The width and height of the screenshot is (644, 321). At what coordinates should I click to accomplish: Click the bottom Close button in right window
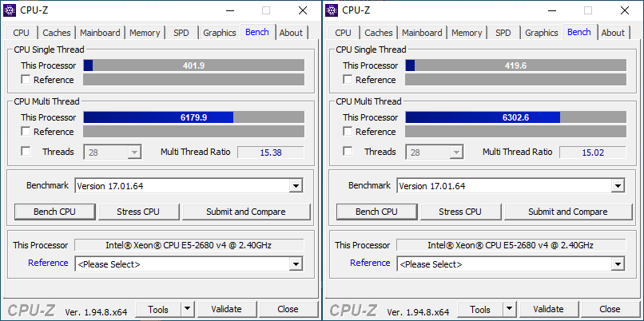coord(610,309)
